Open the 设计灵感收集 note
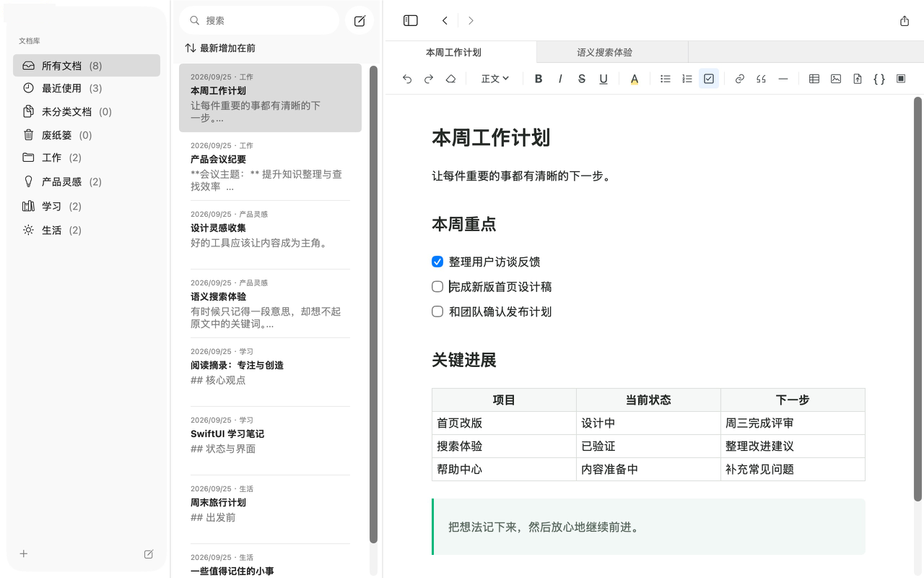 click(x=270, y=235)
